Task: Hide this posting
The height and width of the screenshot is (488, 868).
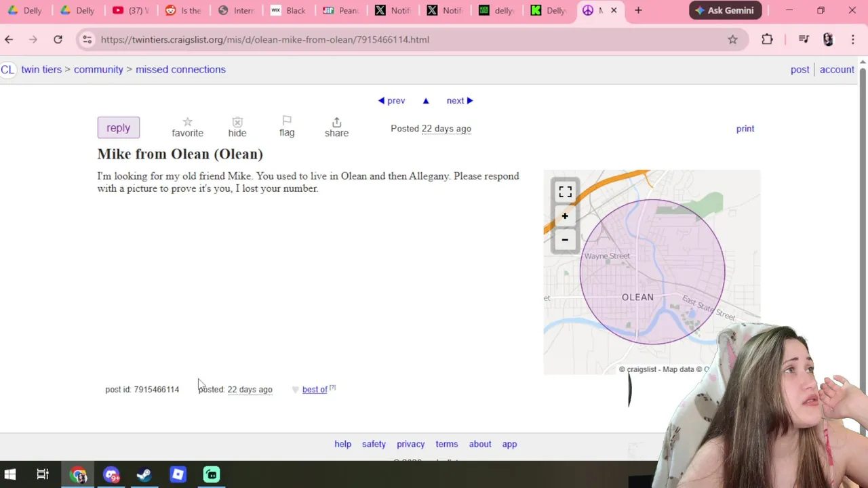Action: (237, 127)
